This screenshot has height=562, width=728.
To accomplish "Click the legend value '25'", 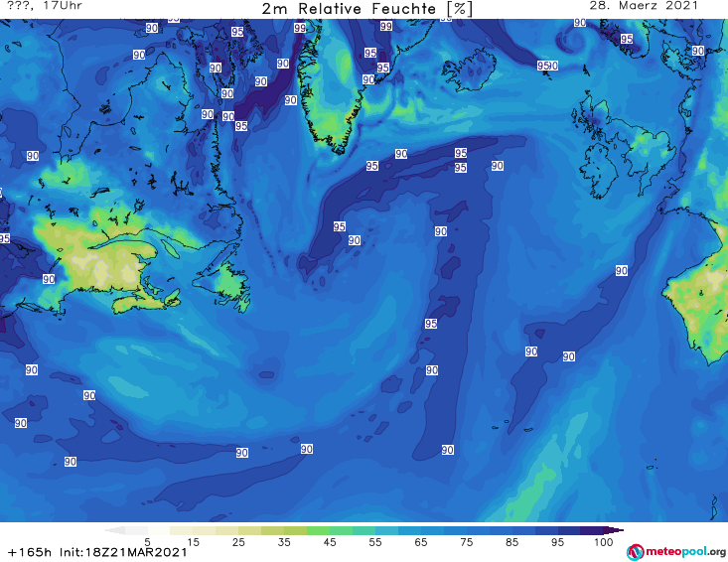I will [x=238, y=542].
